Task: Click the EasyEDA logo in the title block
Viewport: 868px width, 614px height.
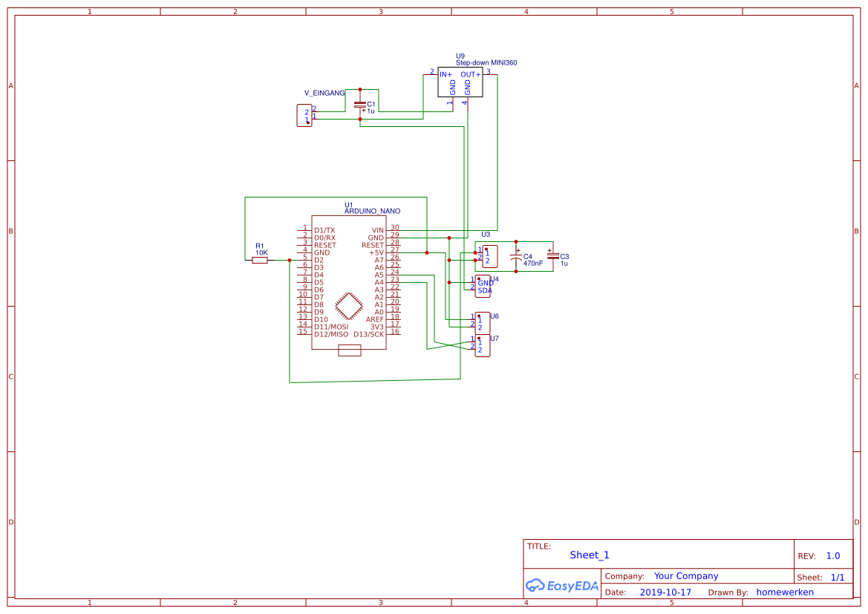Action: pyautogui.click(x=562, y=586)
